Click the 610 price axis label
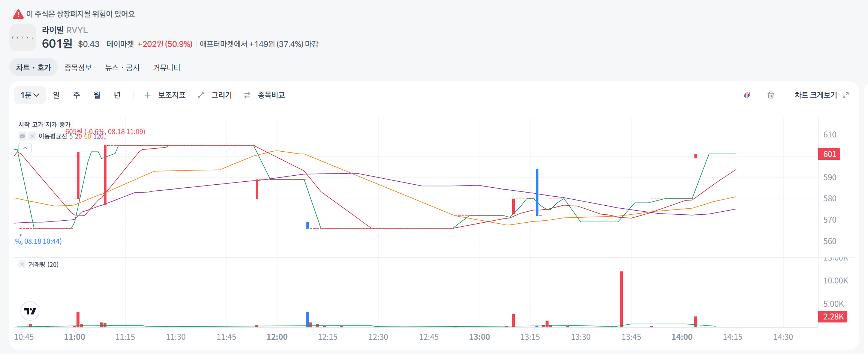 pos(830,134)
